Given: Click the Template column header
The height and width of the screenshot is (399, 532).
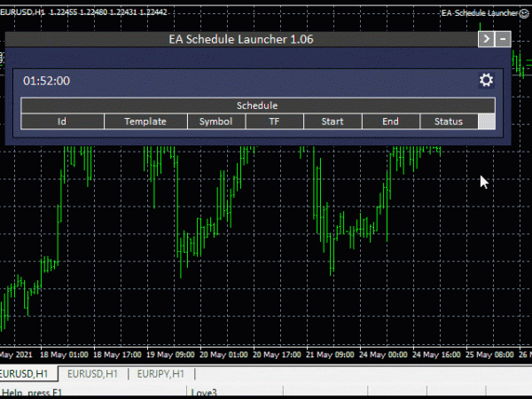Looking at the screenshot, I should [x=145, y=121].
